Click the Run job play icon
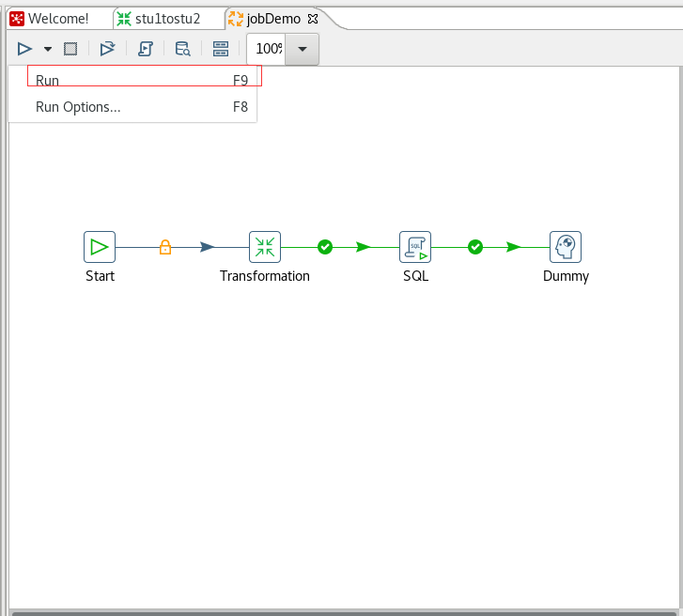The image size is (683, 616). point(24,49)
